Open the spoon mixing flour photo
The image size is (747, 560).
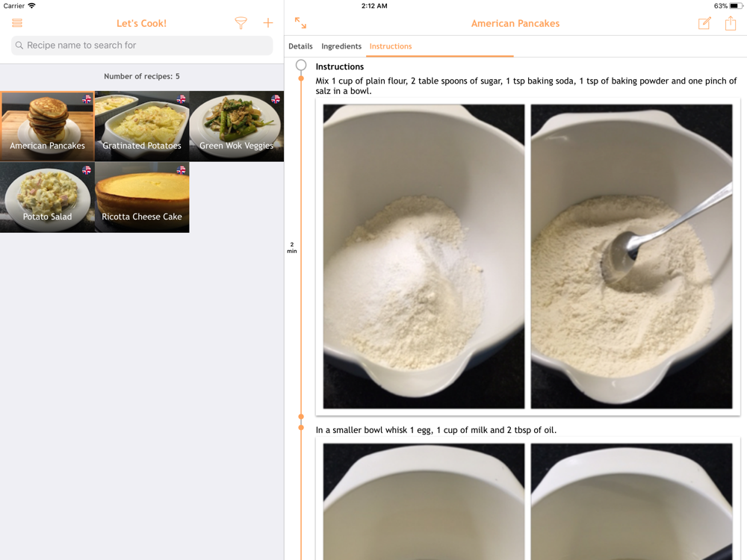(x=632, y=256)
